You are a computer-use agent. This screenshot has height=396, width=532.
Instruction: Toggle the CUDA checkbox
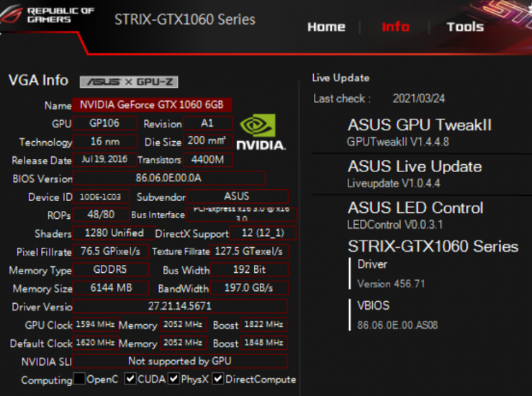(x=130, y=379)
